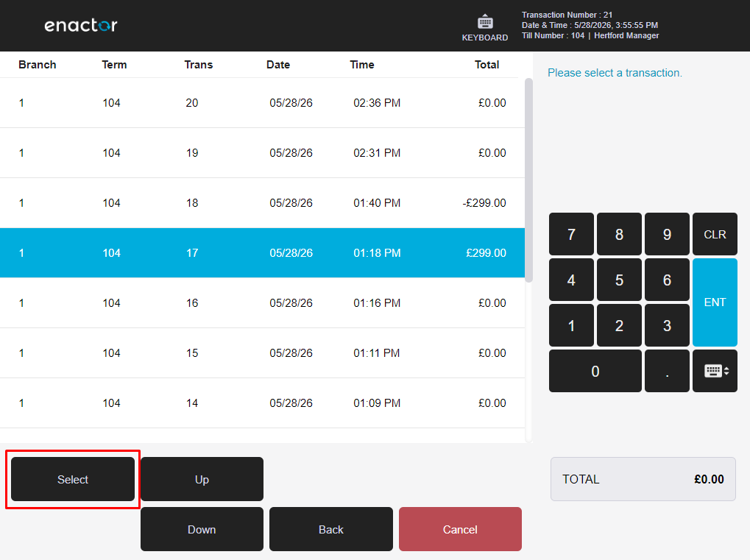This screenshot has height=560, width=750.
Task: Tap keypad digit 4
Action: coord(571,280)
